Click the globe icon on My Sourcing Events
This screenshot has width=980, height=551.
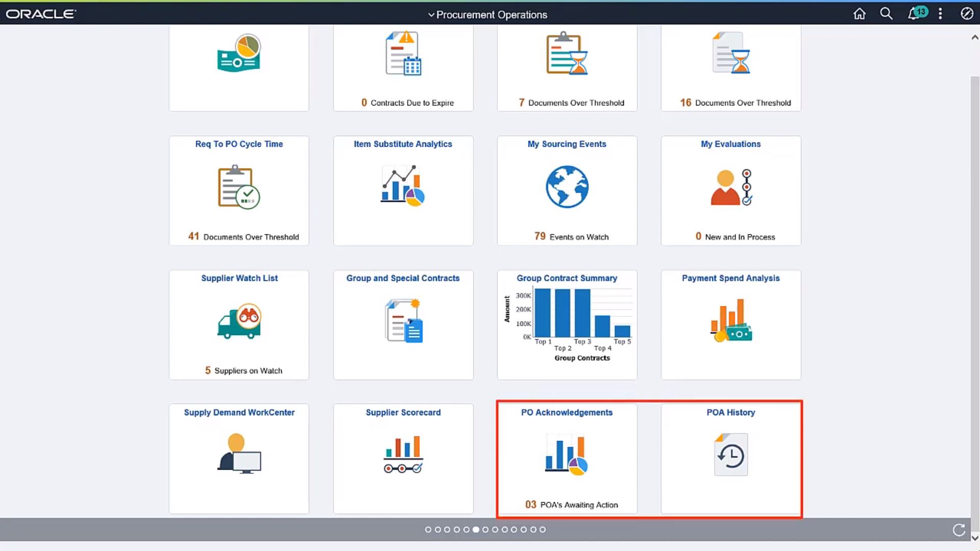(x=567, y=187)
